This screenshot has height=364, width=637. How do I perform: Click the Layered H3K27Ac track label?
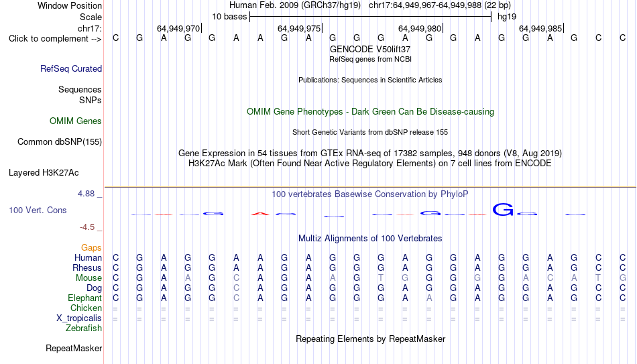point(44,173)
